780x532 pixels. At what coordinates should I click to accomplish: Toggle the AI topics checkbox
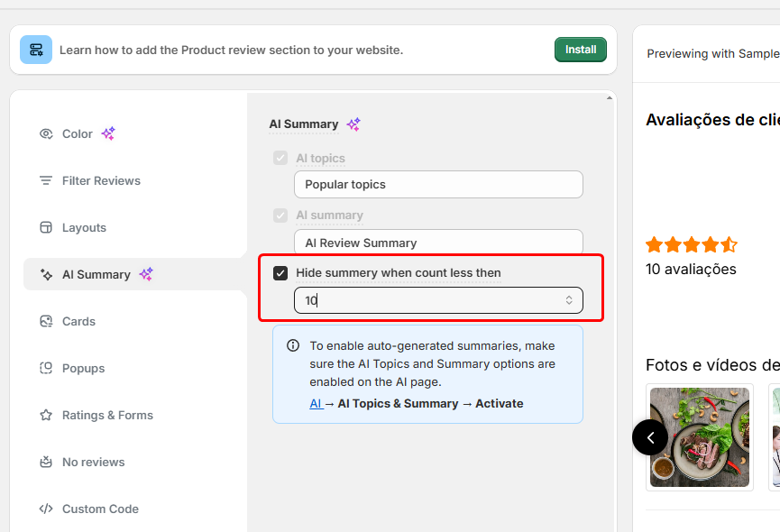(x=280, y=159)
